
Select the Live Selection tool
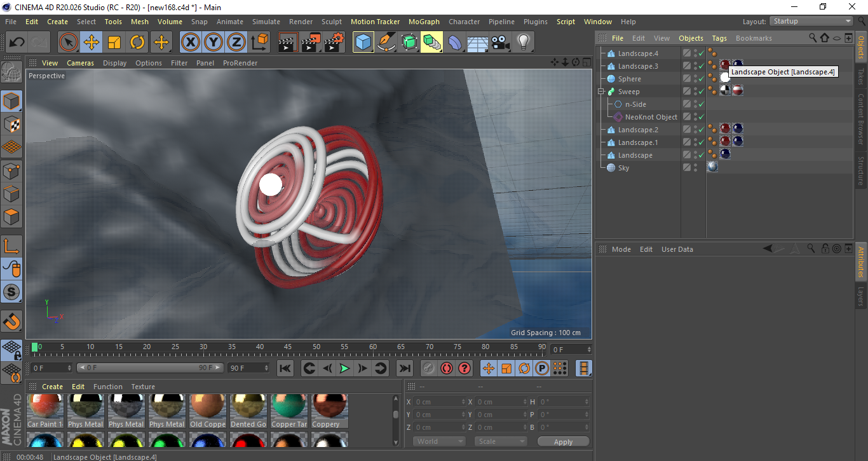click(69, 43)
